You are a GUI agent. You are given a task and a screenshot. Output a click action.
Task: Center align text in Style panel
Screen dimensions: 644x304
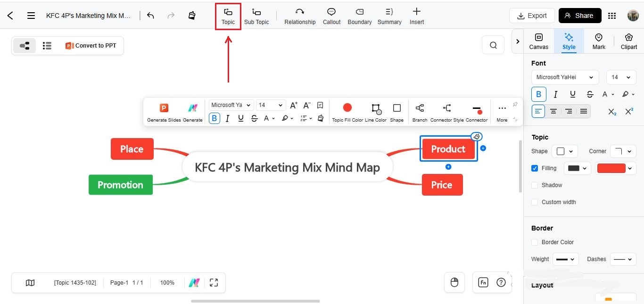553,111
